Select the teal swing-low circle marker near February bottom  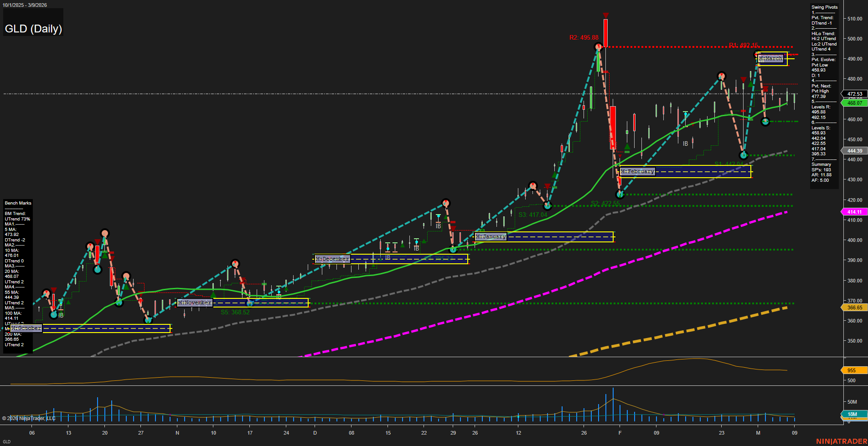620,194
